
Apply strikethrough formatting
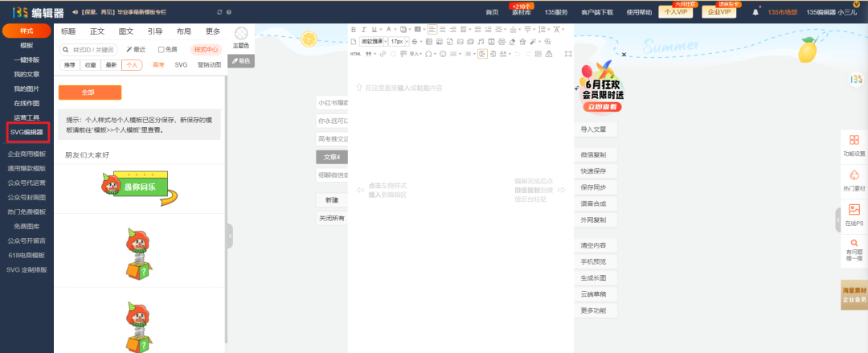point(415,42)
